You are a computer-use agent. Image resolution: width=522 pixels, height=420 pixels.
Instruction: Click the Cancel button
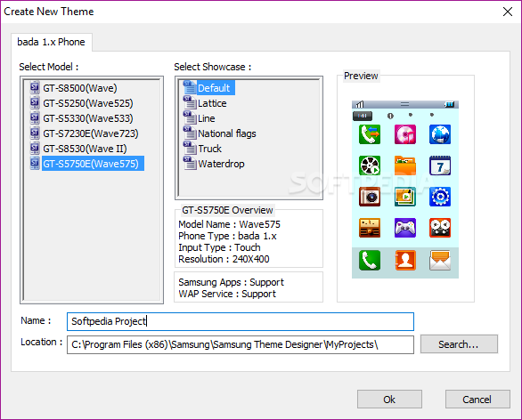tap(477, 399)
